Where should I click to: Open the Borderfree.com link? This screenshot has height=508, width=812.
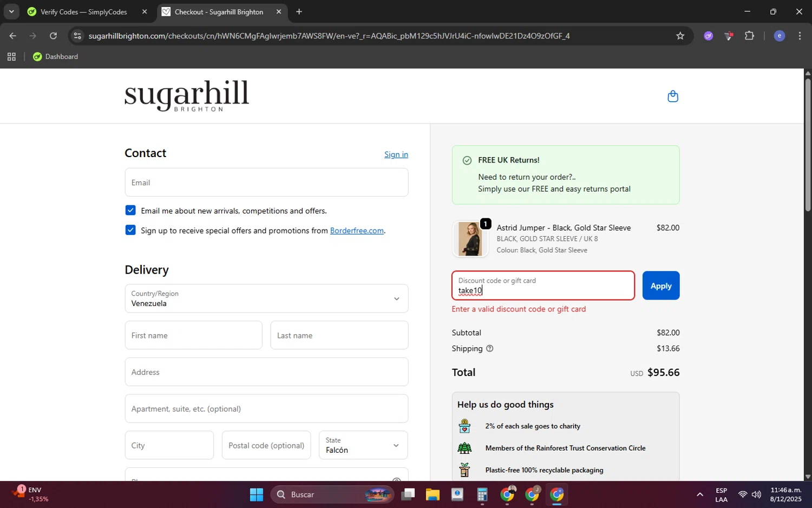click(x=357, y=231)
